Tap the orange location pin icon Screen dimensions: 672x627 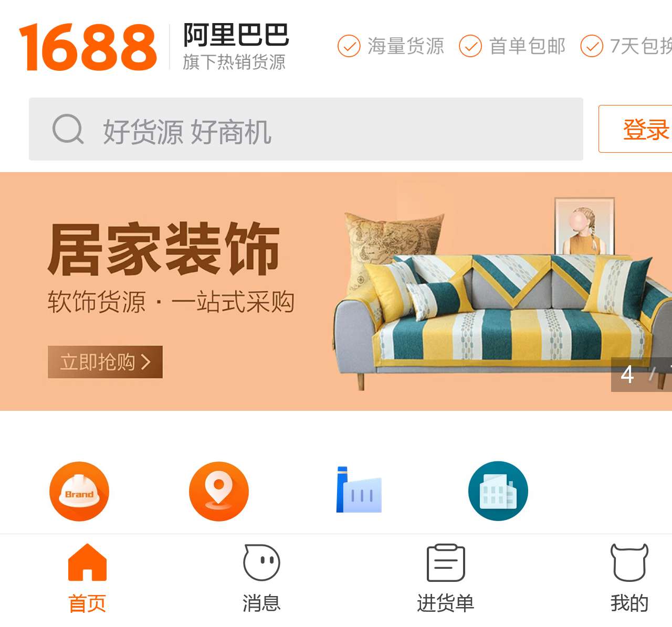[x=219, y=491]
